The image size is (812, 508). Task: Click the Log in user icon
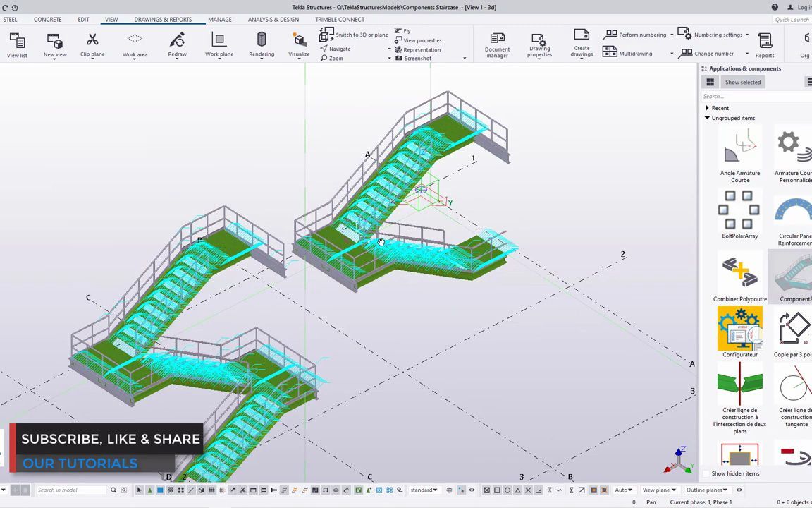(x=790, y=7)
